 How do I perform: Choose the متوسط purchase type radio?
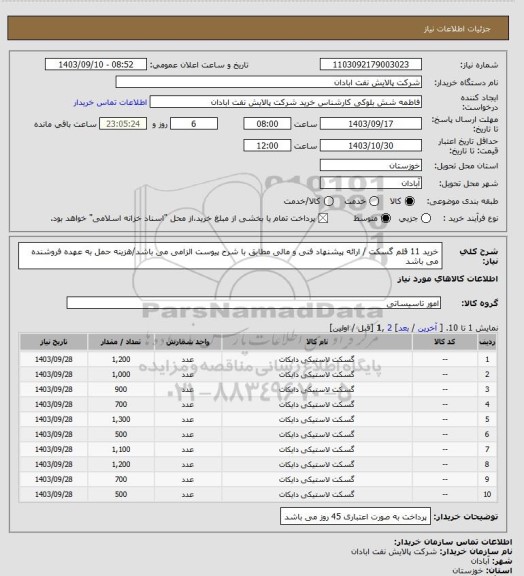tap(385, 218)
